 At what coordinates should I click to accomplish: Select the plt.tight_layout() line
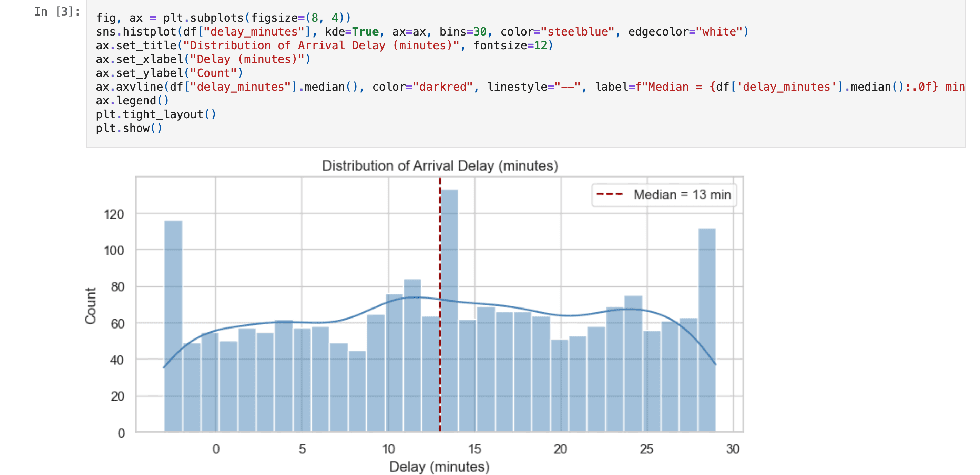pyautogui.click(x=156, y=114)
